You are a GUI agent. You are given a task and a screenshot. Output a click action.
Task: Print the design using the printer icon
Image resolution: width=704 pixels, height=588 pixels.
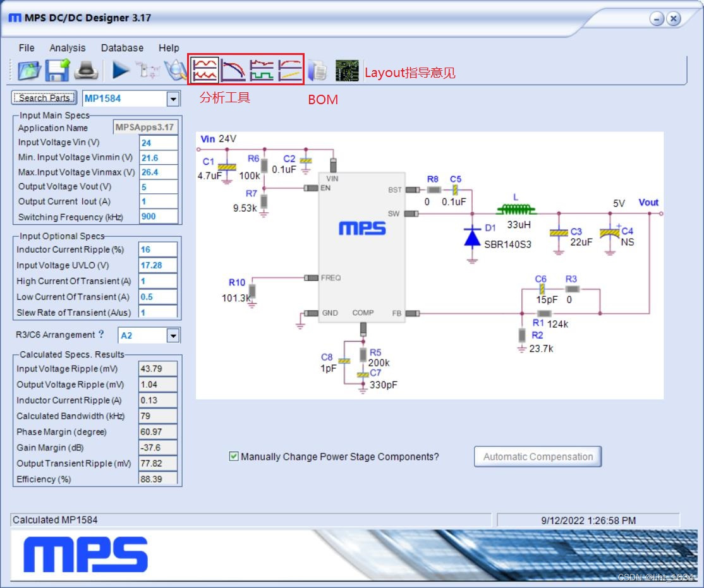[x=86, y=71]
